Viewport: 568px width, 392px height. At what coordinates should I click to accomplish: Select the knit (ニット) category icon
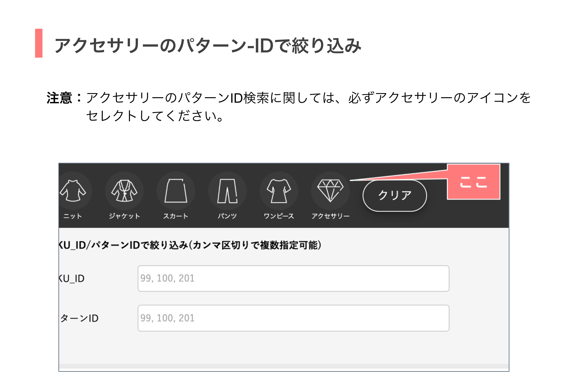(x=73, y=191)
